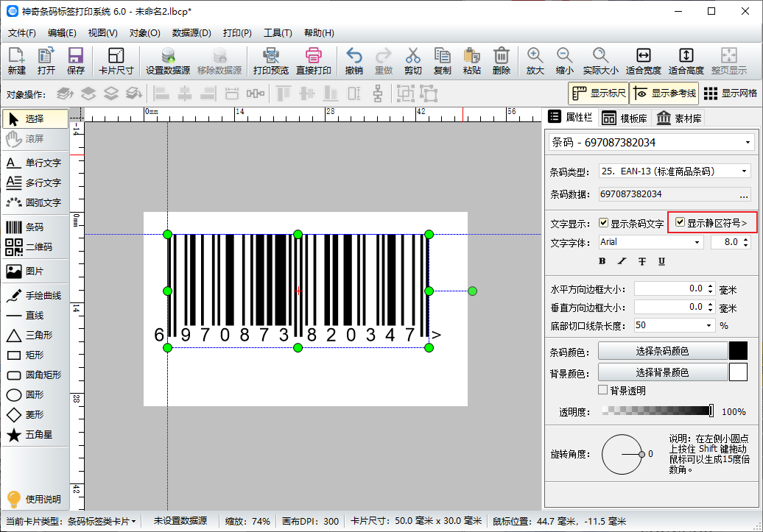Click 直接打印 direct print icon
This screenshot has width=763, height=532.
(314, 61)
